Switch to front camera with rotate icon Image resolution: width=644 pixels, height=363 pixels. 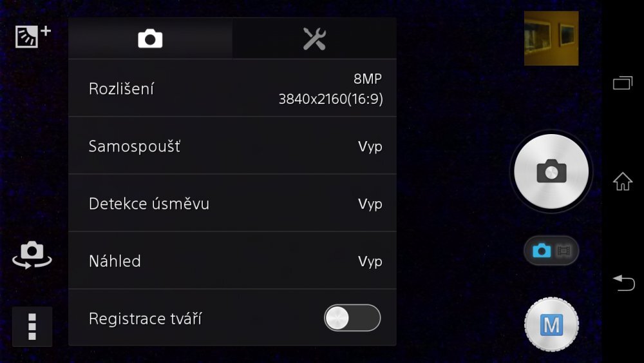tap(32, 255)
